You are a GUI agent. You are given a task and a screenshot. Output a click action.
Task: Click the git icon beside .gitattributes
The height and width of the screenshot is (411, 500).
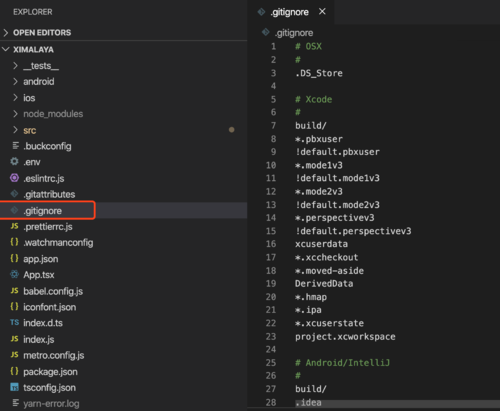tap(14, 194)
